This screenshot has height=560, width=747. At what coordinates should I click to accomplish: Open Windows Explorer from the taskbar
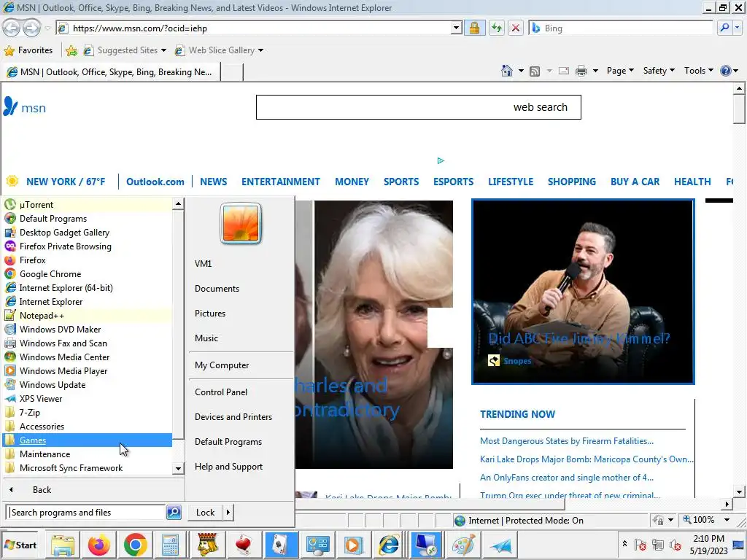(x=63, y=545)
